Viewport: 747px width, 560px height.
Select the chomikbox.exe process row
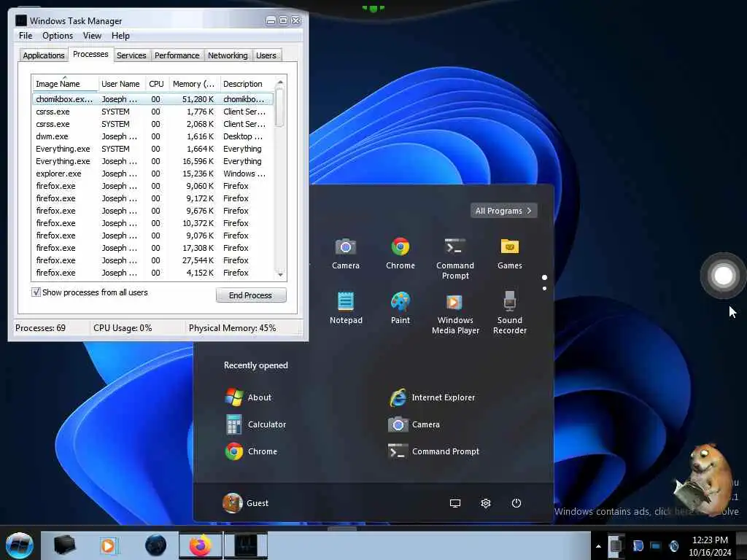click(x=153, y=99)
